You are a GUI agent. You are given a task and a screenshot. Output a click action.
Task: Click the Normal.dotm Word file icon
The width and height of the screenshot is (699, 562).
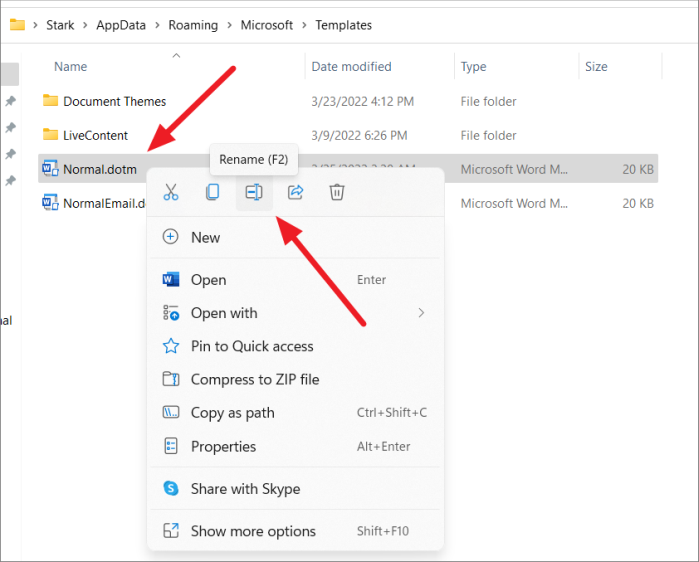(x=50, y=168)
